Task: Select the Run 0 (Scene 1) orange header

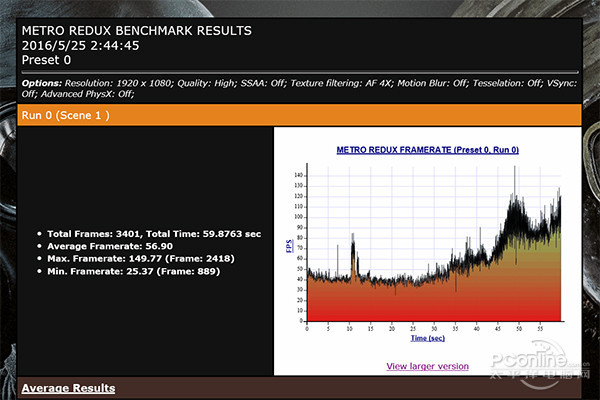Action: click(x=65, y=115)
